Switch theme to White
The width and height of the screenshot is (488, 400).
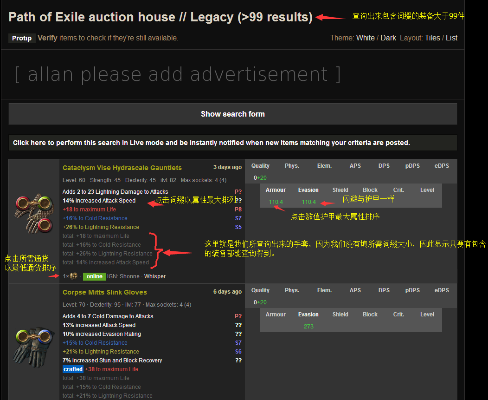(365, 38)
